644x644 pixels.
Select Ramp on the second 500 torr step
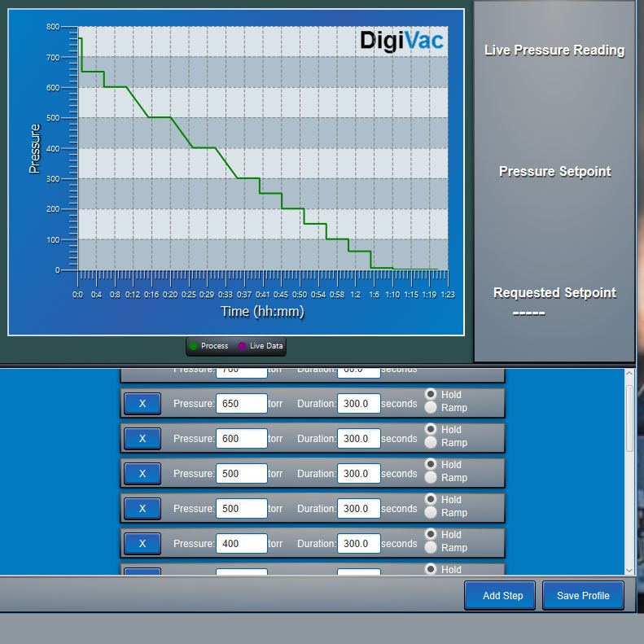click(431, 513)
